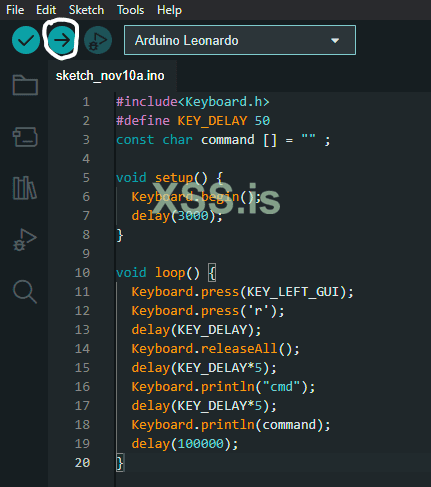Click the Keyboard.press('r') line
Image resolution: width=431 pixels, height=487 pixels.
(x=208, y=311)
